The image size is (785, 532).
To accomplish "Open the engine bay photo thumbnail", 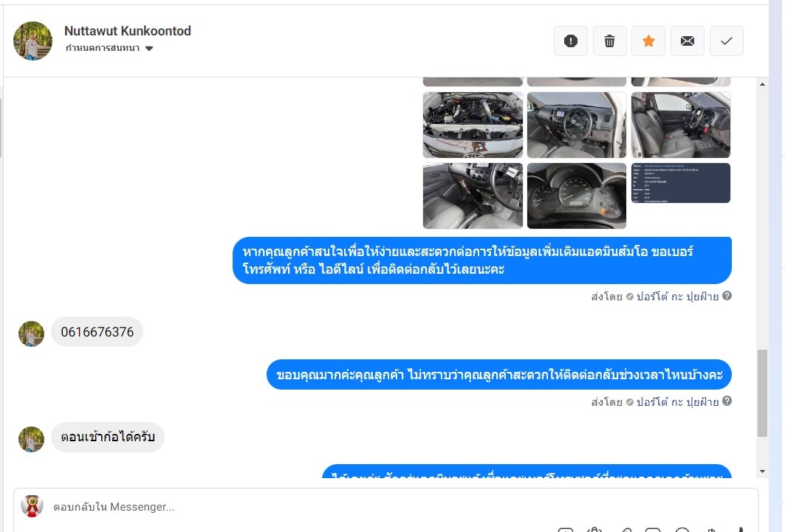I will (x=473, y=125).
